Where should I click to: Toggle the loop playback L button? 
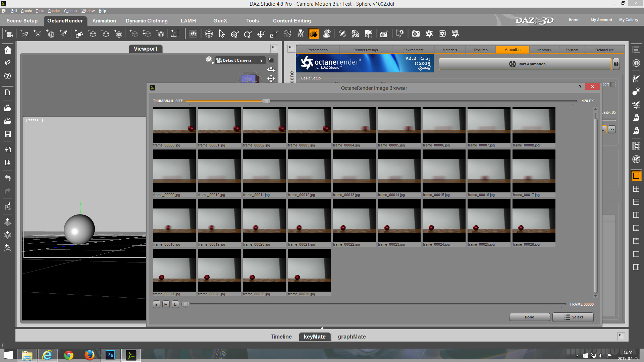click(175, 304)
